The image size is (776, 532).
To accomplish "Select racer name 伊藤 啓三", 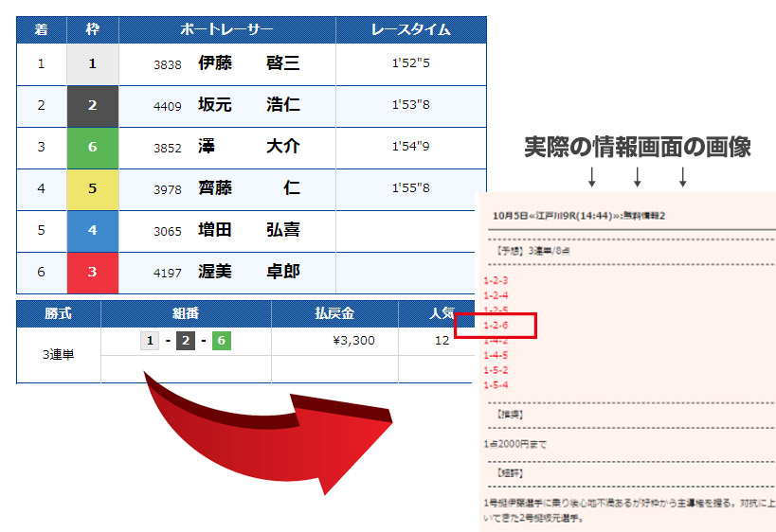I will pyautogui.click(x=248, y=63).
